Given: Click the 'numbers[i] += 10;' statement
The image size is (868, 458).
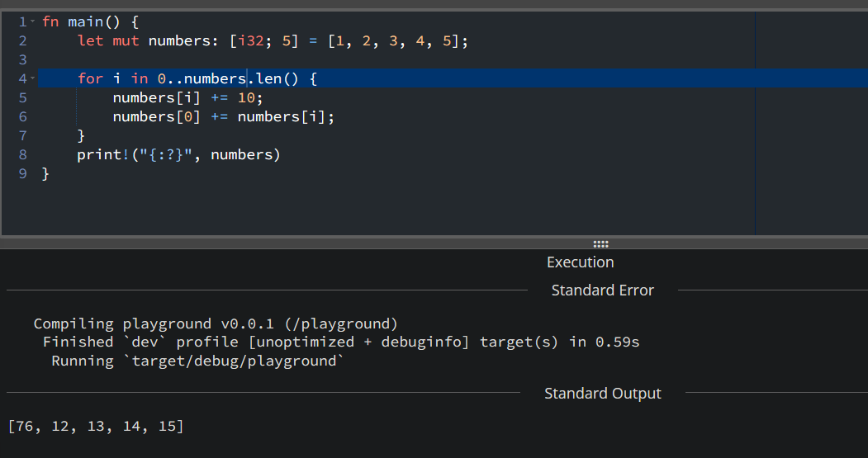Looking at the screenshot, I should tap(187, 98).
